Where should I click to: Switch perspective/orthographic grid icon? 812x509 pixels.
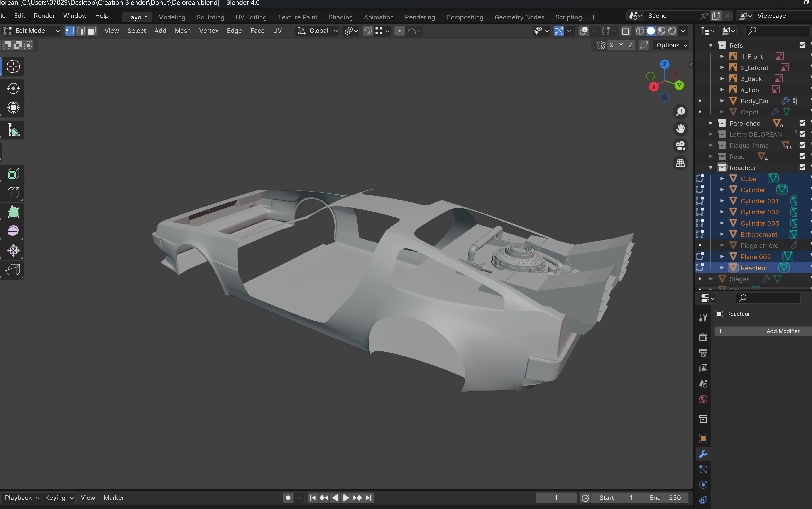coord(680,163)
